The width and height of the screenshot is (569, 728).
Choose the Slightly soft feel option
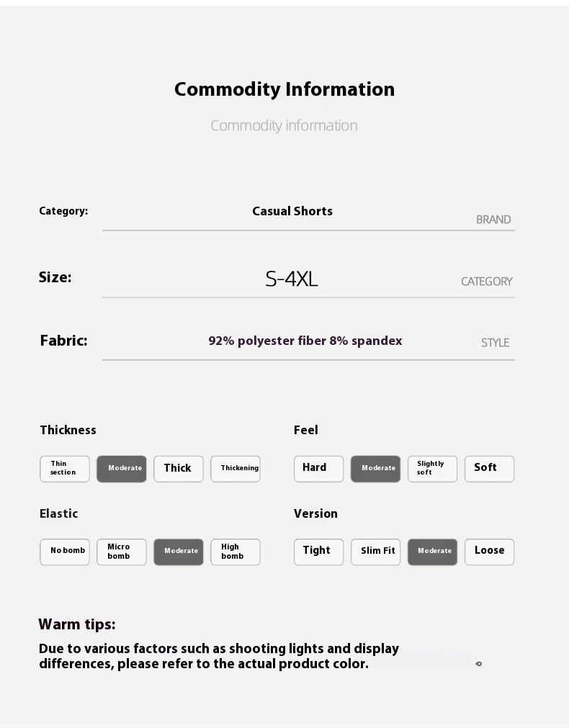point(432,469)
